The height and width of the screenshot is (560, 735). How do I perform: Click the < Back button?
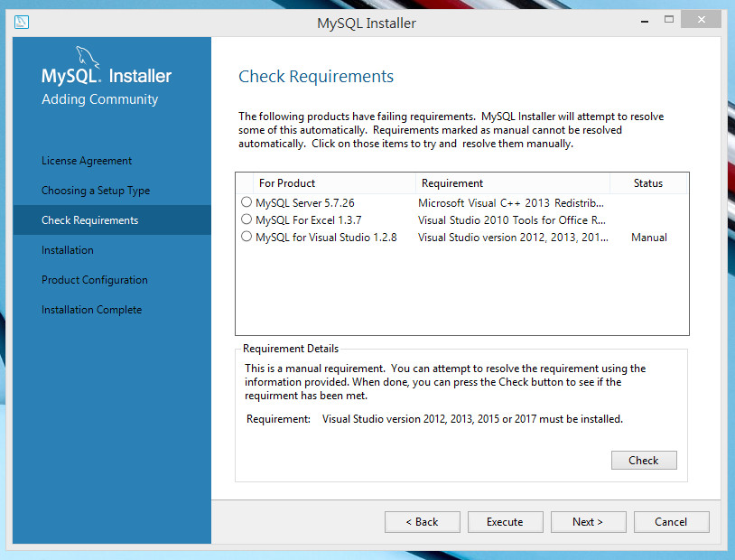tap(423, 522)
